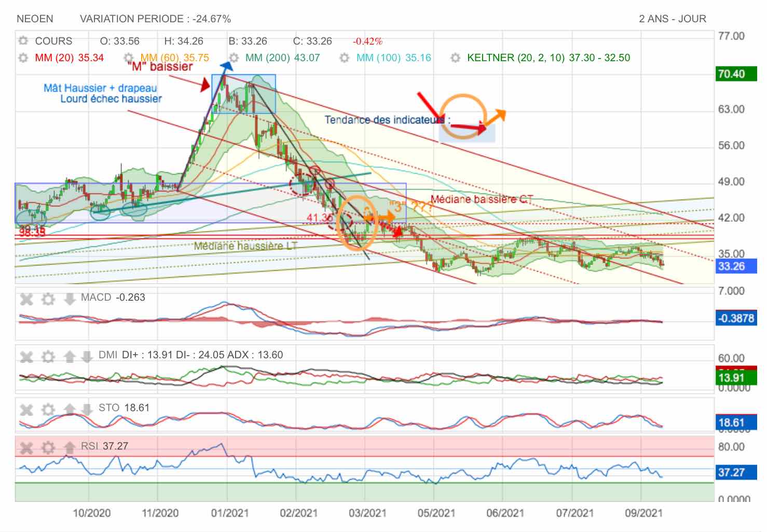Viewport: 767px width, 532px height.
Task: Open settings gear for COURS indicator
Action: coord(23,40)
